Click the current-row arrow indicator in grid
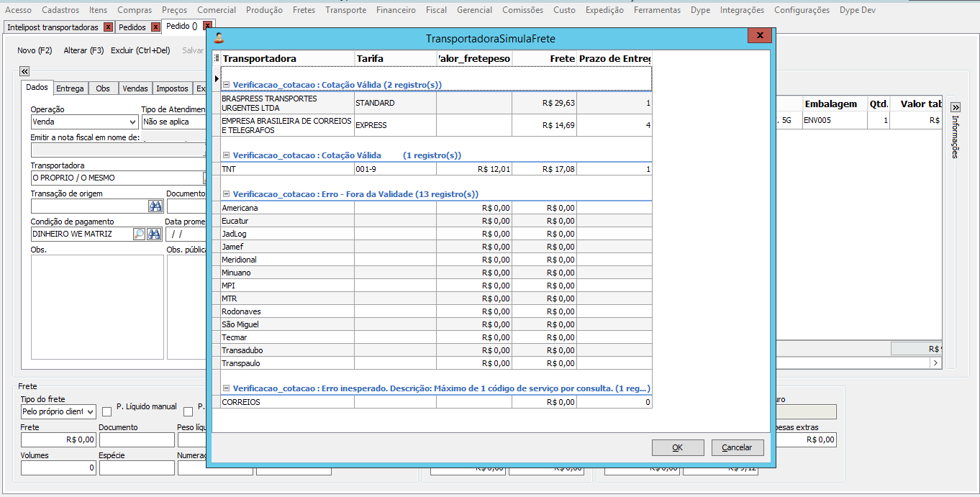The width and height of the screenshot is (980, 497). point(217,78)
